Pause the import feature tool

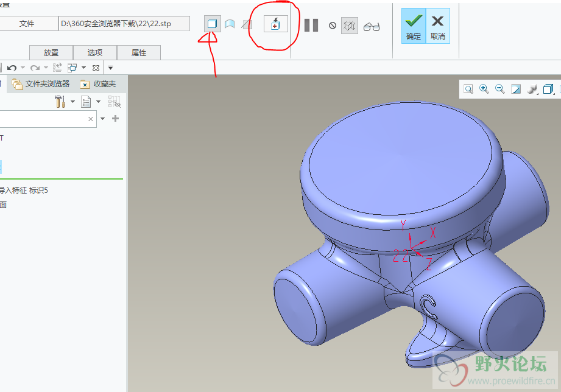(x=311, y=26)
